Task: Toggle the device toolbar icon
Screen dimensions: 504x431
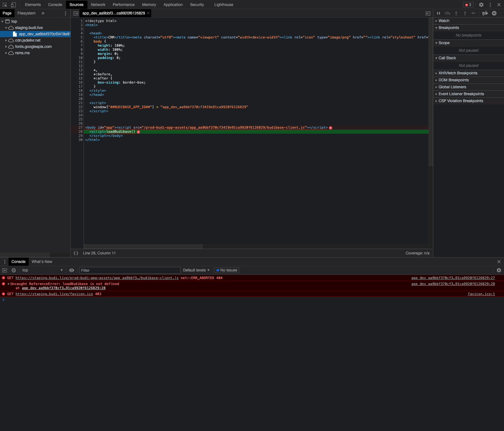Action: pyautogui.click(x=13, y=5)
